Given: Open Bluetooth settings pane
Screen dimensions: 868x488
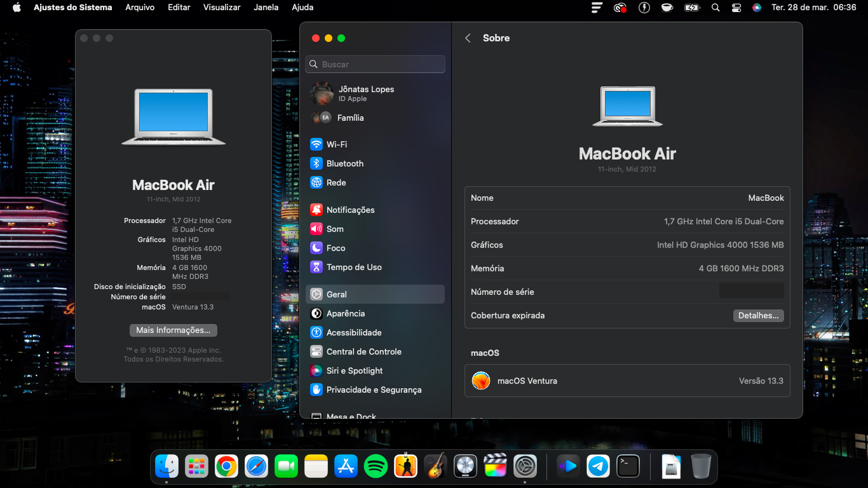Looking at the screenshot, I should click(344, 163).
